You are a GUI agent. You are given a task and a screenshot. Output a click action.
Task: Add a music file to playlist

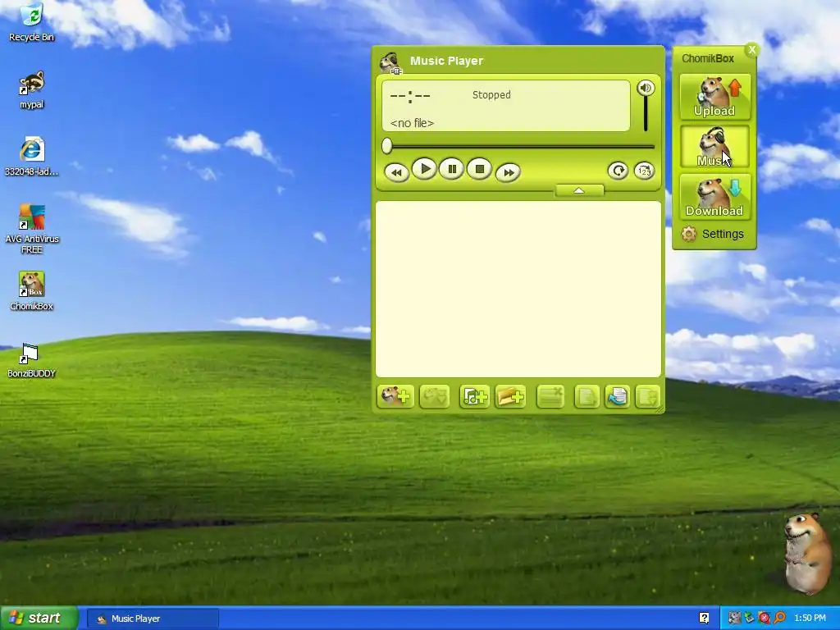(x=474, y=396)
